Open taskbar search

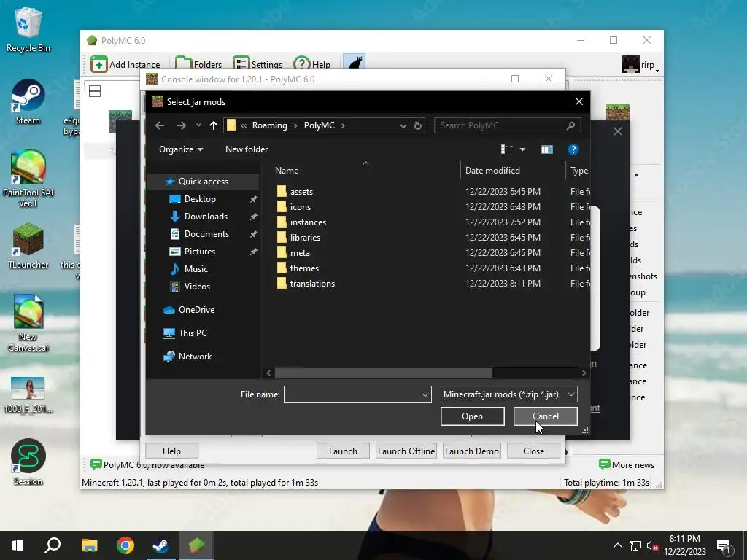pyautogui.click(x=53, y=545)
